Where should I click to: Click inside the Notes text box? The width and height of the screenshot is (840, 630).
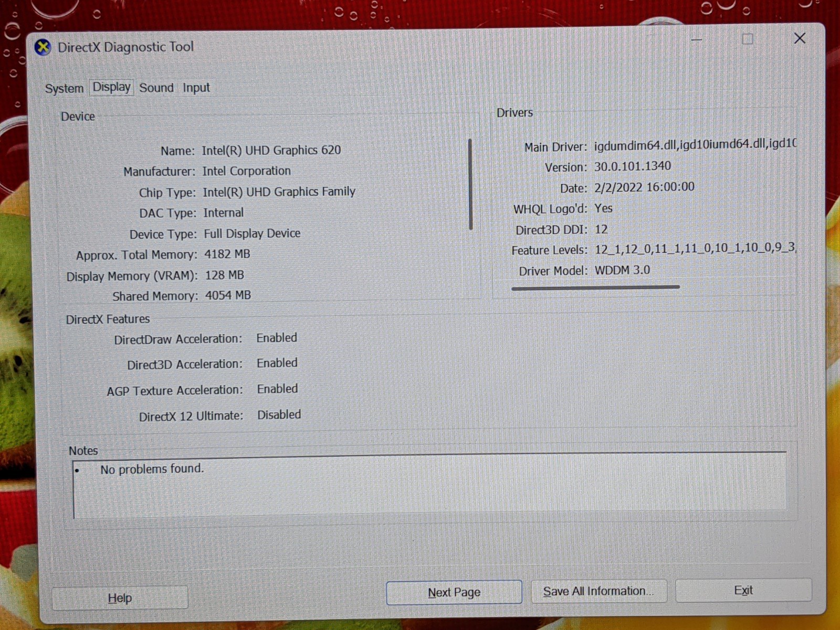pyautogui.click(x=429, y=486)
